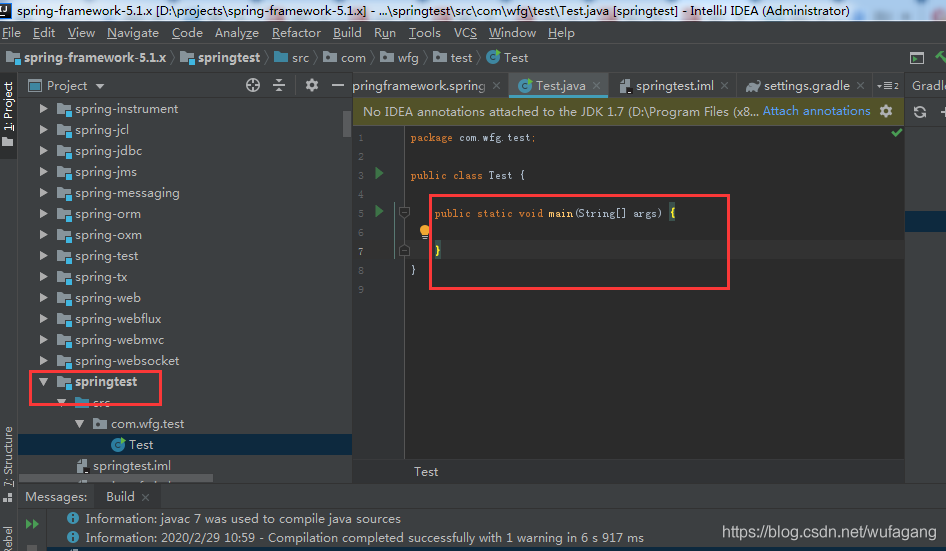Screen dimensions: 946x551
Task: Expand the spring-webmvc module
Action: pyautogui.click(x=43, y=339)
